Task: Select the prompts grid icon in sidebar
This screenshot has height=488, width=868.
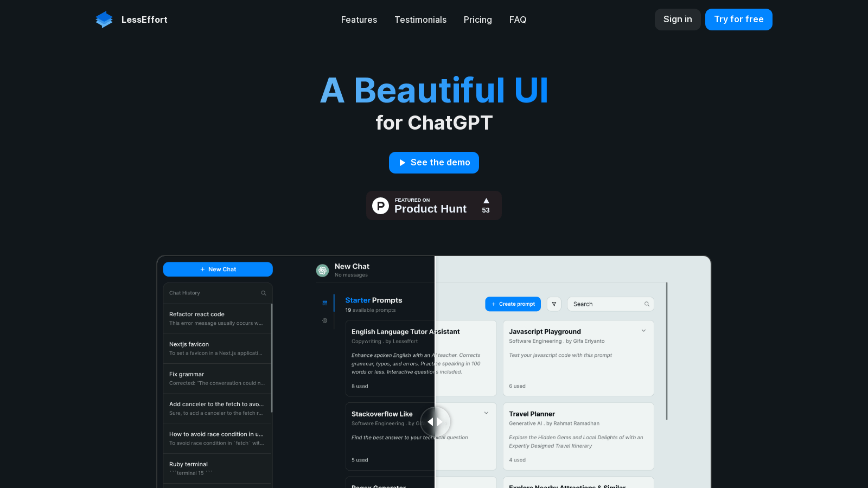Action: 325,303
